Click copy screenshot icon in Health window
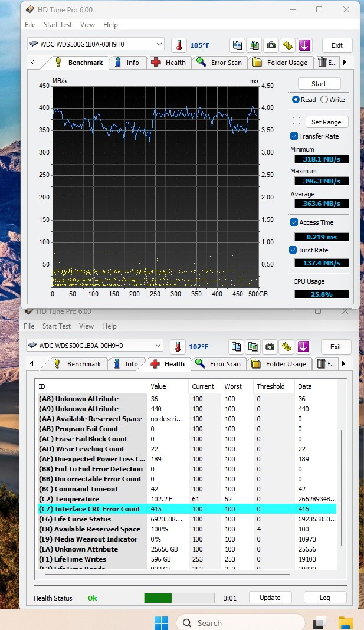This screenshot has height=630, width=364. (x=254, y=347)
